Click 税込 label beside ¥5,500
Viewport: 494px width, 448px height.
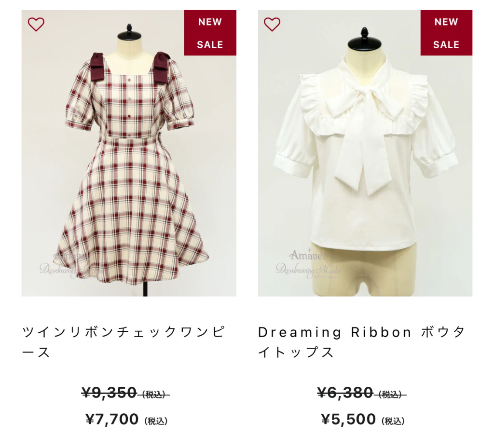pos(393,421)
